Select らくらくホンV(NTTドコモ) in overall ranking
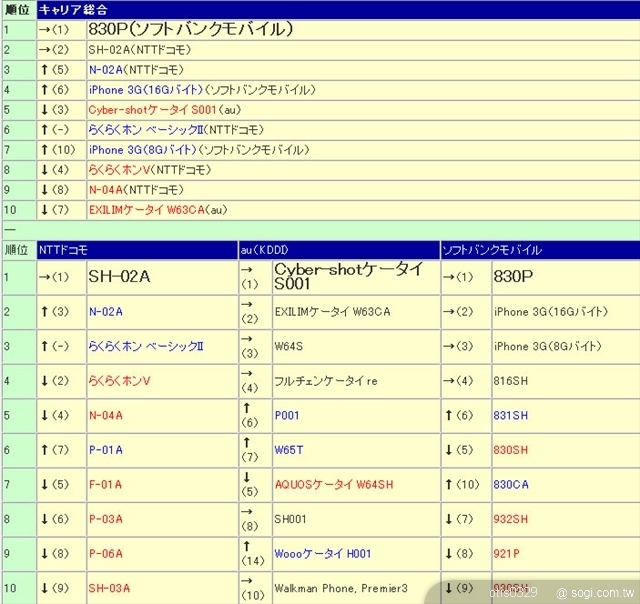The width and height of the screenshot is (640, 604). pos(150,170)
